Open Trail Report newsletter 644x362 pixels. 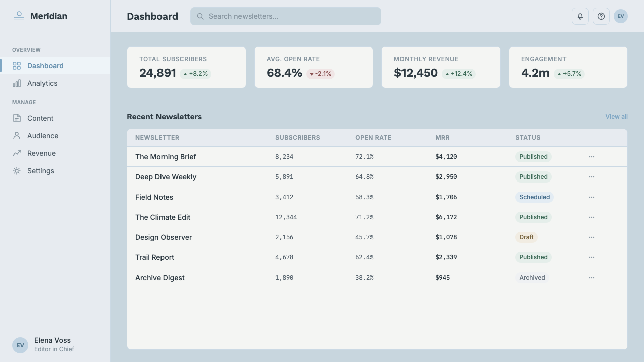154,257
